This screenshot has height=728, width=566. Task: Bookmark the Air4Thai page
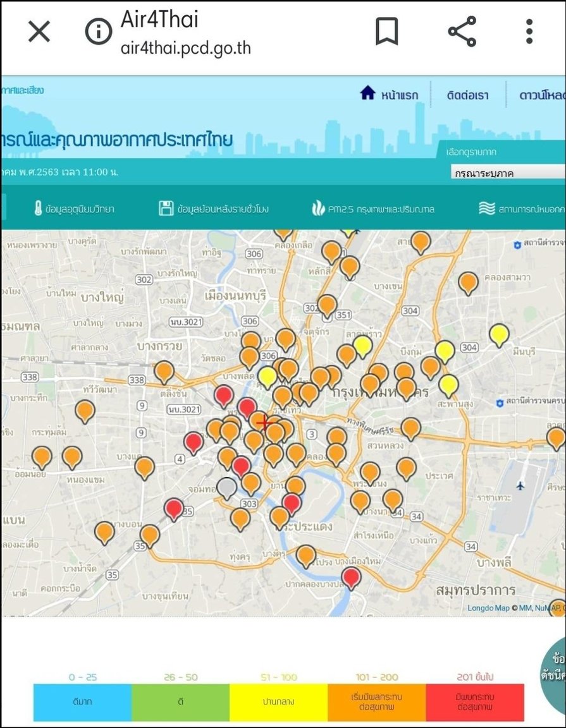386,31
